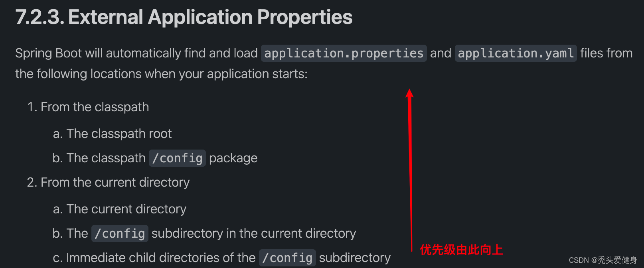Click the /config code in the last list item
Screen dimensions: 644x268
(x=287, y=258)
